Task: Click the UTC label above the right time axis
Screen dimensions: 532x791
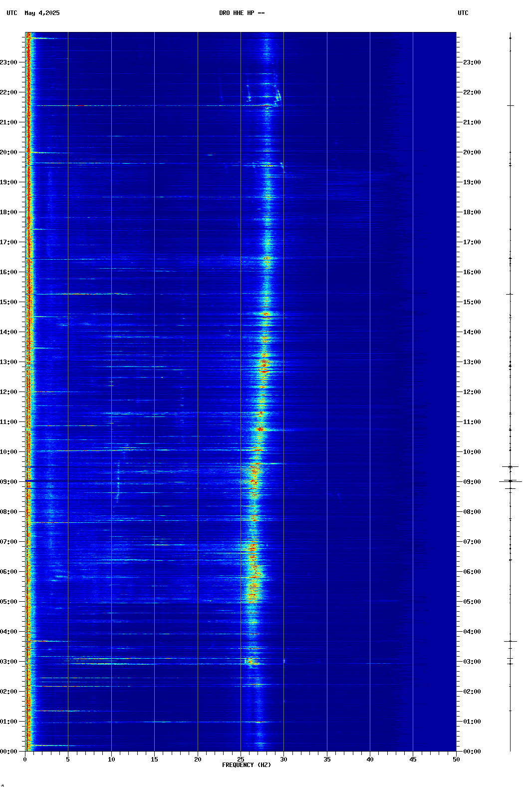Action: 463,13
